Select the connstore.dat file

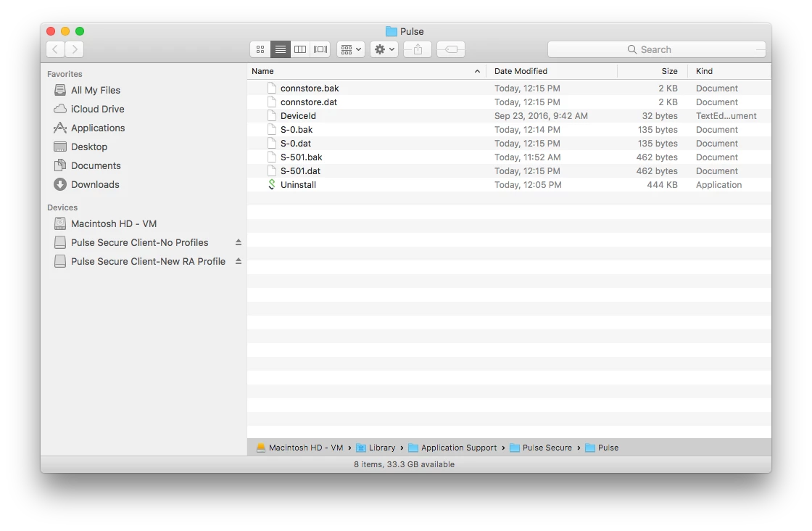pyautogui.click(x=509, y=102)
